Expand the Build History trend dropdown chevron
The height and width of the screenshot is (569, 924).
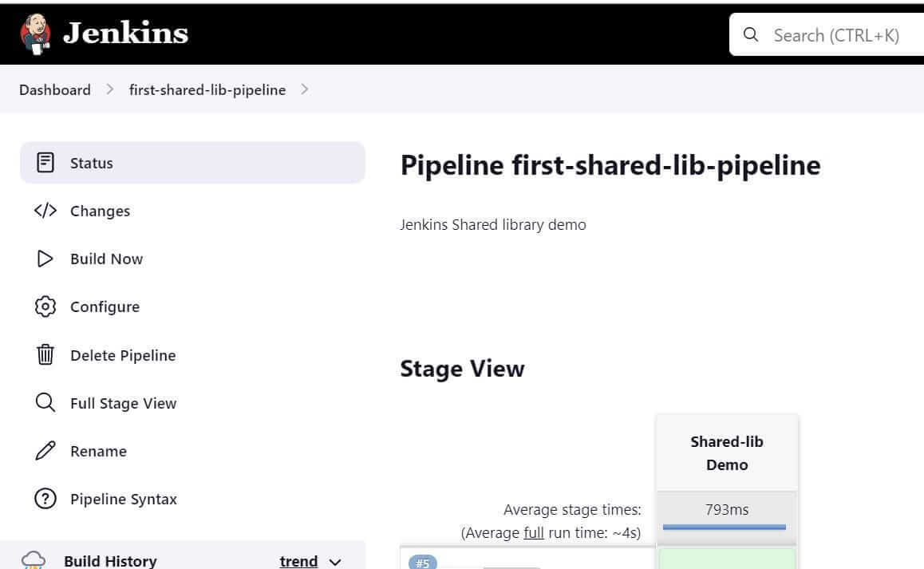pos(335,562)
